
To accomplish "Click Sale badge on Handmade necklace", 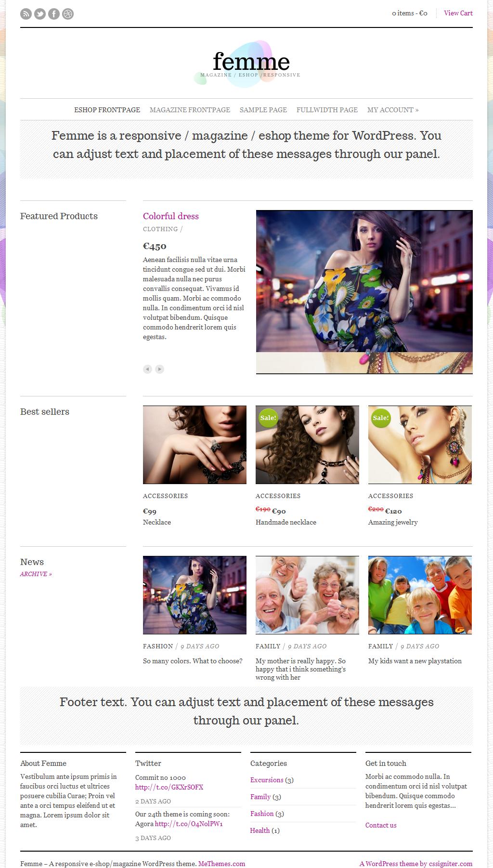I will point(268,418).
